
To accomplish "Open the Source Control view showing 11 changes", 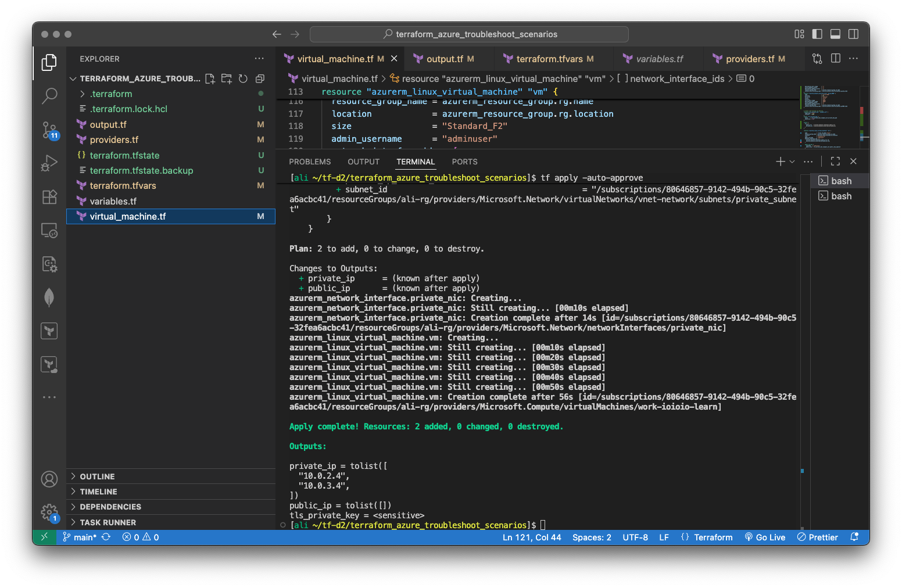I will point(49,131).
